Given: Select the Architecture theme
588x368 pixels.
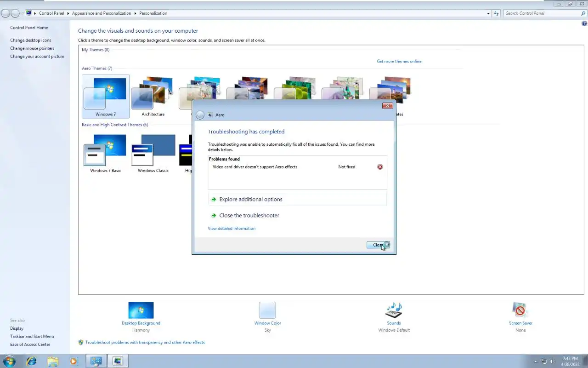Looking at the screenshot, I should point(153,97).
